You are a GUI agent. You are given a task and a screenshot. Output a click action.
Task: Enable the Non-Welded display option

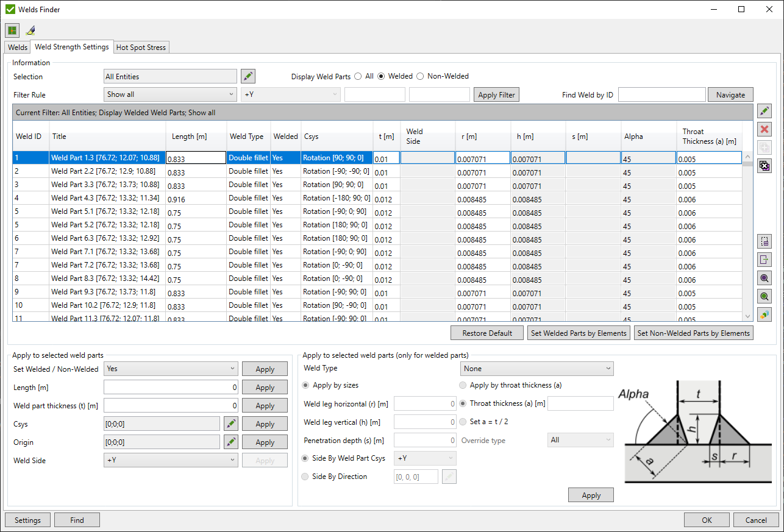pyautogui.click(x=420, y=76)
